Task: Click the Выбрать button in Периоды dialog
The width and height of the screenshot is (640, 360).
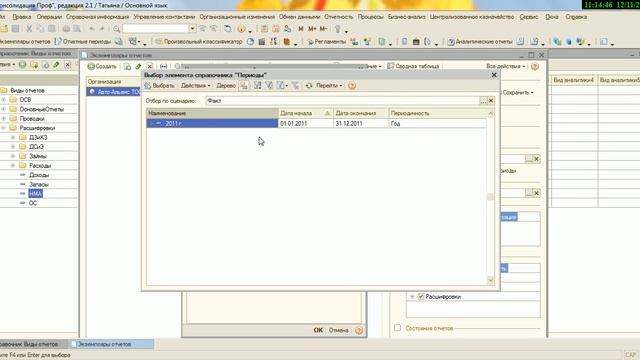Action: pyautogui.click(x=160, y=86)
